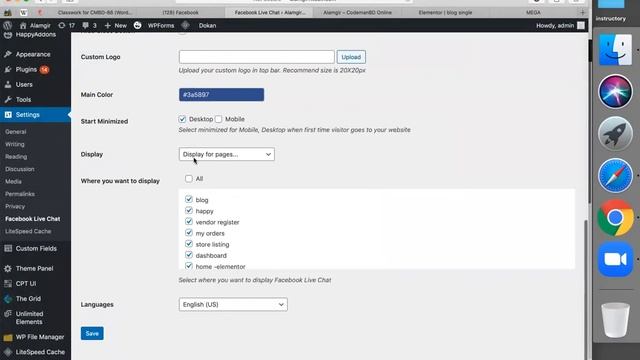Open LiteSpeed Cache settings submenu link
This screenshot has height=360, width=640.
tap(28, 231)
